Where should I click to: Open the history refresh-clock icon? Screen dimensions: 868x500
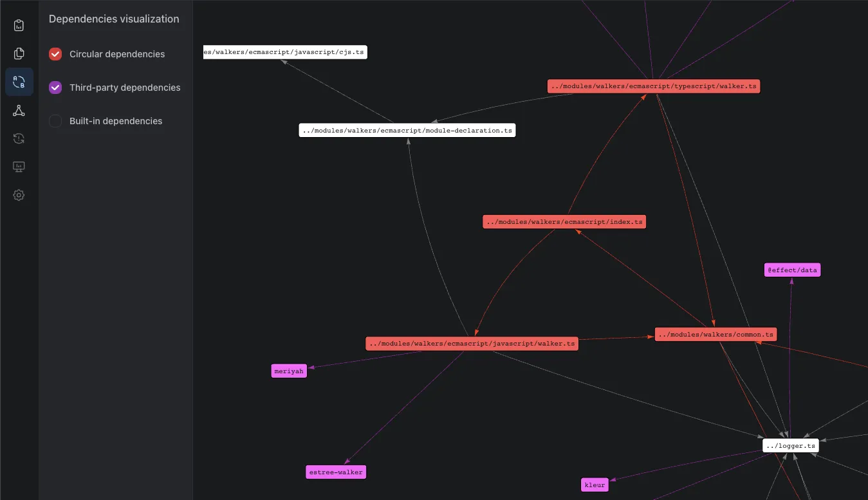coord(19,138)
